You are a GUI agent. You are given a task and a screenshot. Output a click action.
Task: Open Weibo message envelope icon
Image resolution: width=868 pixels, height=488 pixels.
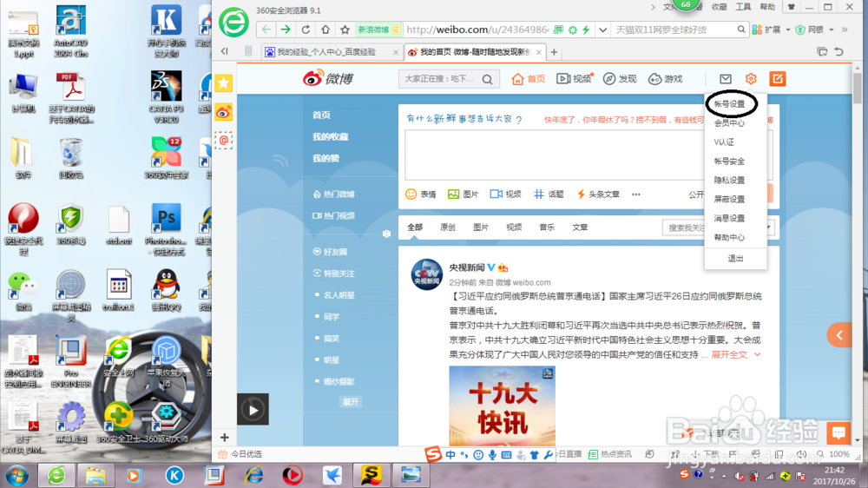(x=725, y=79)
